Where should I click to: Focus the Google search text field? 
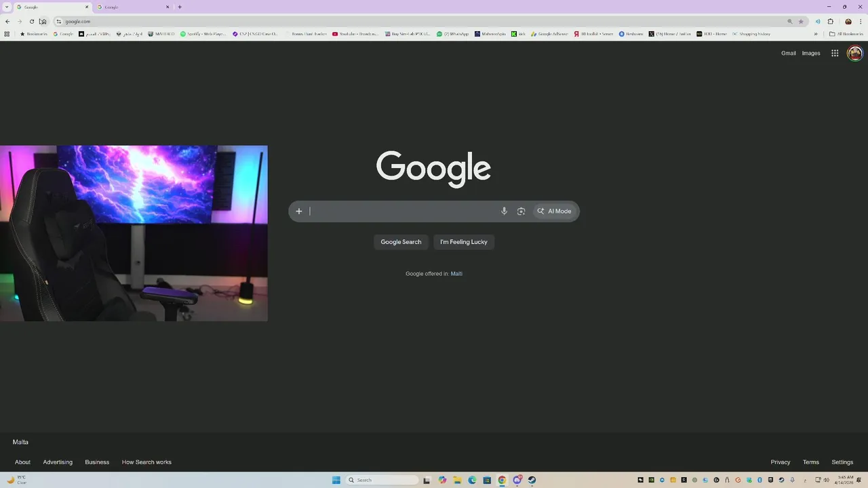(402, 211)
